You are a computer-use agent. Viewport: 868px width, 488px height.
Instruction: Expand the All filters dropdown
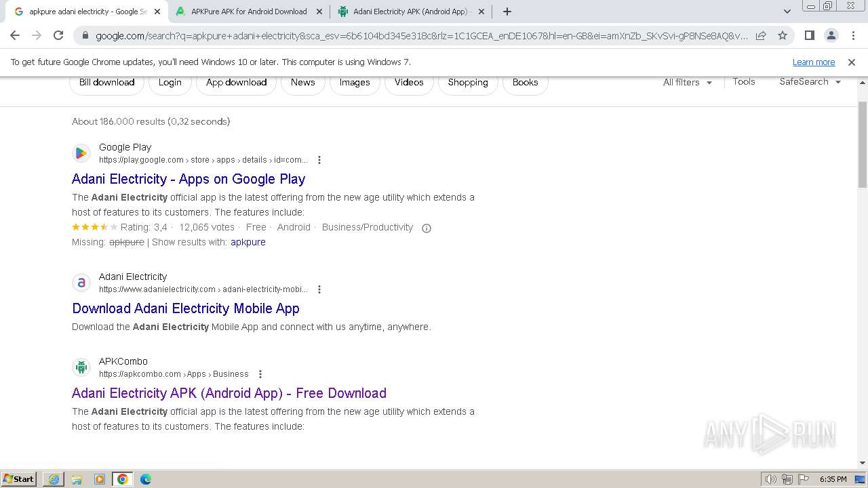[x=688, y=82]
